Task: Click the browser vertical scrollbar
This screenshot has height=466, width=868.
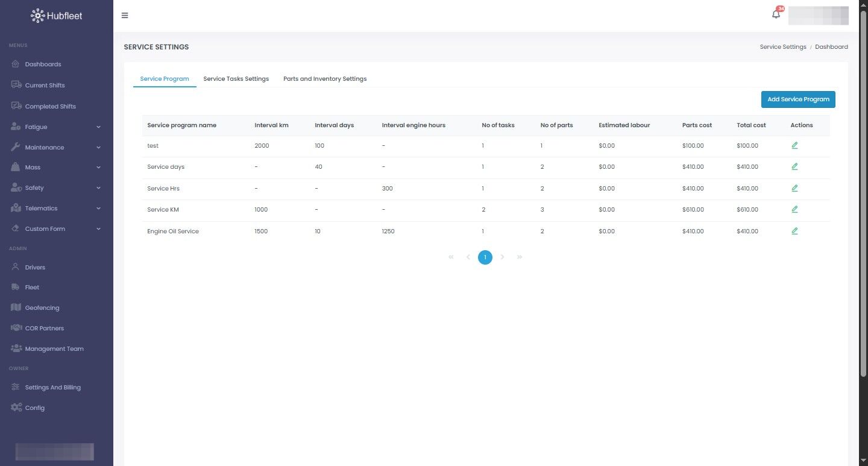Action: pyautogui.click(x=863, y=194)
